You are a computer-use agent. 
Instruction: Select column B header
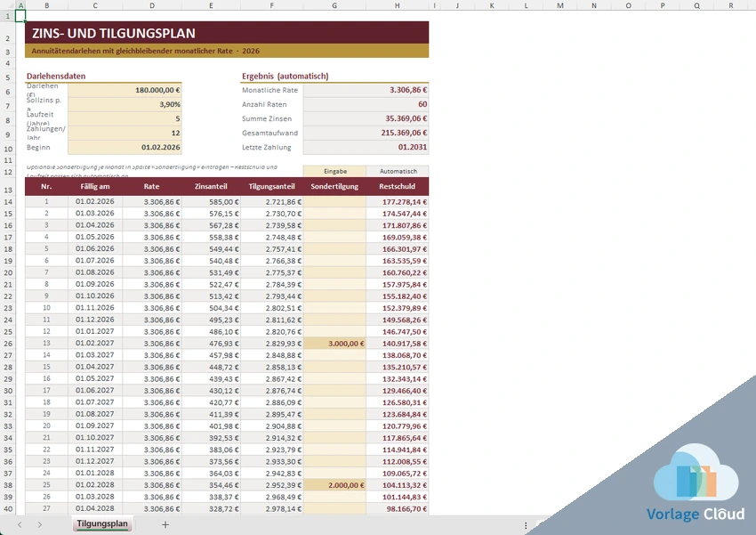pos(47,5)
